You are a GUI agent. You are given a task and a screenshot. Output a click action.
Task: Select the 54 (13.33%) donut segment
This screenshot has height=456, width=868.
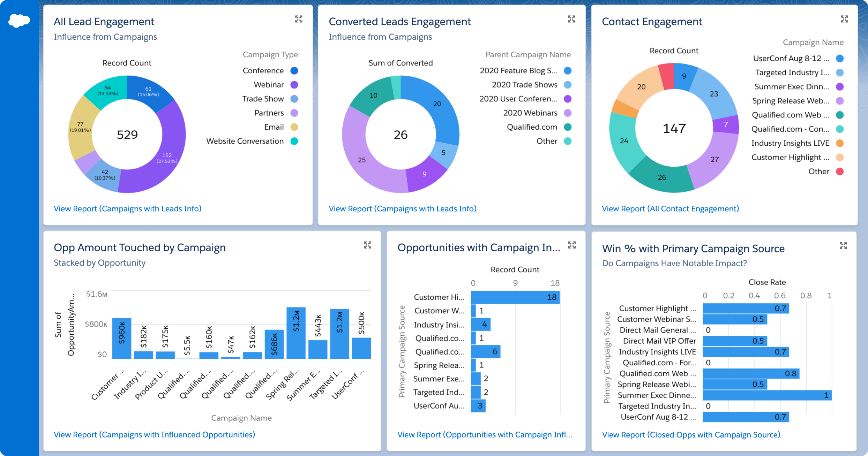pyautogui.click(x=108, y=90)
